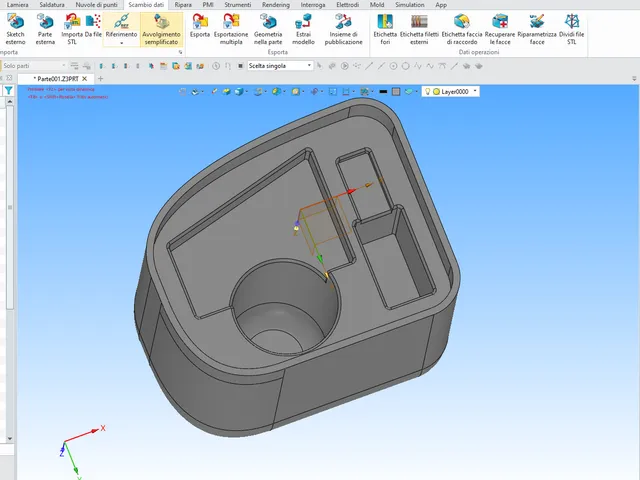Switch to the Rendering tab
The image size is (640, 480).
tap(276, 5)
